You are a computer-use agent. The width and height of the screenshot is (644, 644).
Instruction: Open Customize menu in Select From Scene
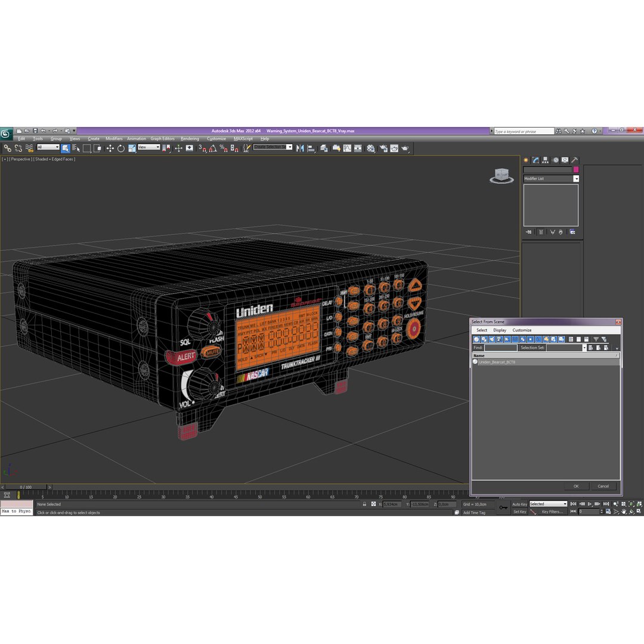coord(522,330)
